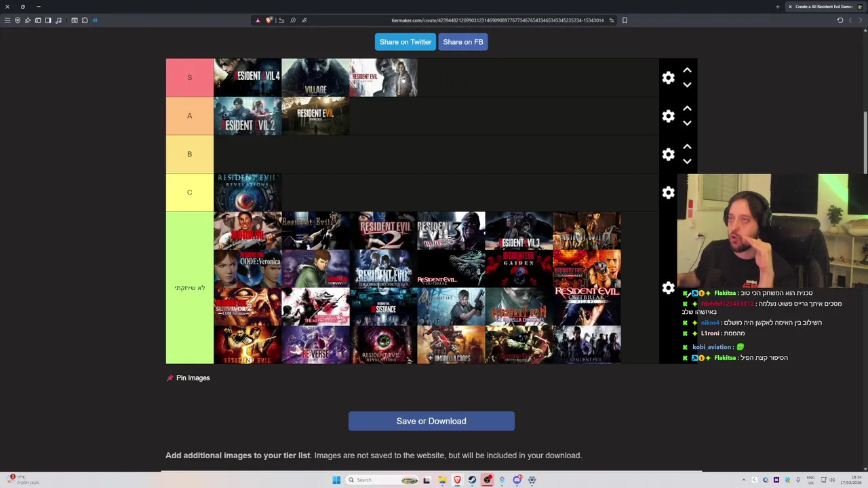Click the page vertical scrollbar
This screenshot has height=488, width=868.
(x=865, y=142)
